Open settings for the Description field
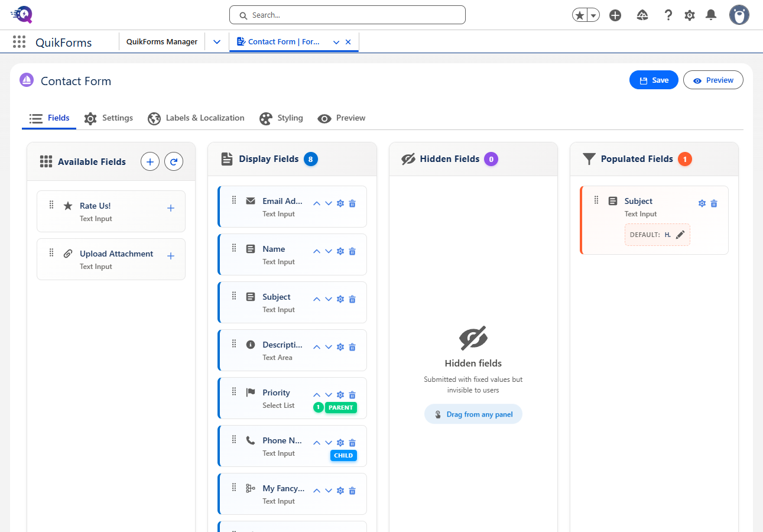 click(x=340, y=346)
